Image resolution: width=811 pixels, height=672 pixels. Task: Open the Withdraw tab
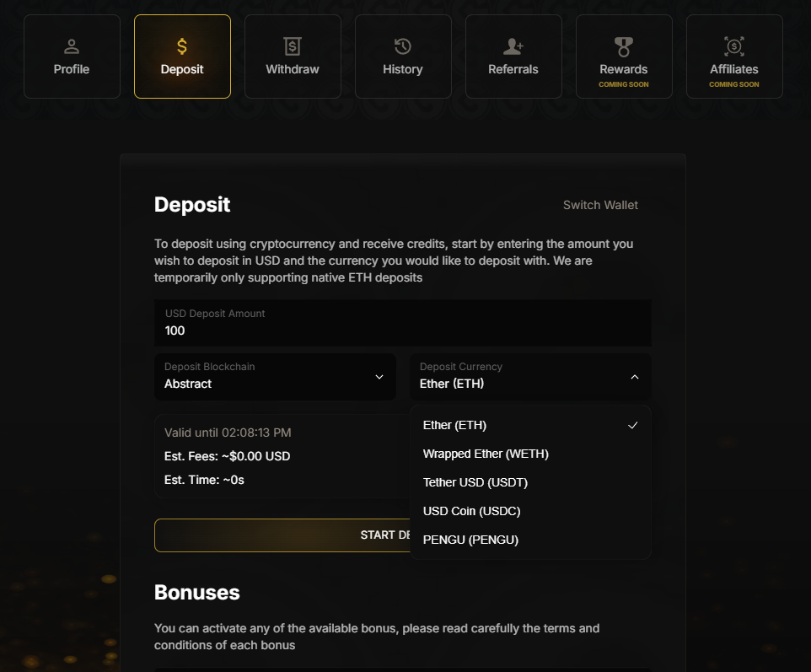293,56
